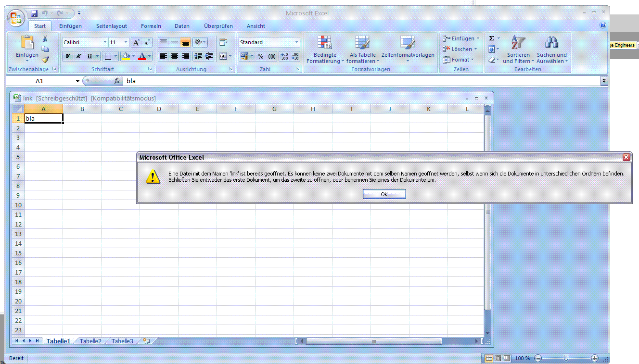The image size is (639, 364).
Task: Open Suchen und Auswählen menu
Action: [x=552, y=50]
